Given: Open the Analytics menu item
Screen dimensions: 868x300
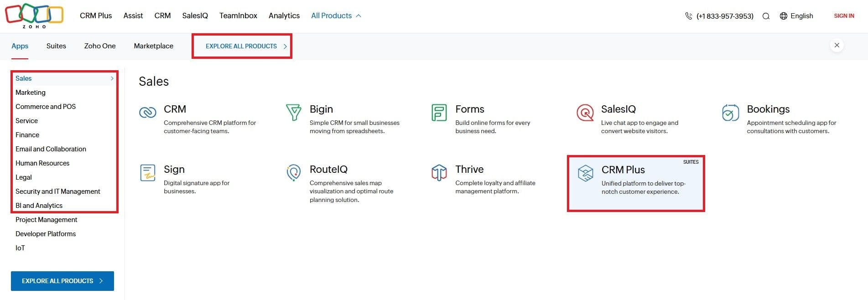Looking at the screenshot, I should click(284, 15).
